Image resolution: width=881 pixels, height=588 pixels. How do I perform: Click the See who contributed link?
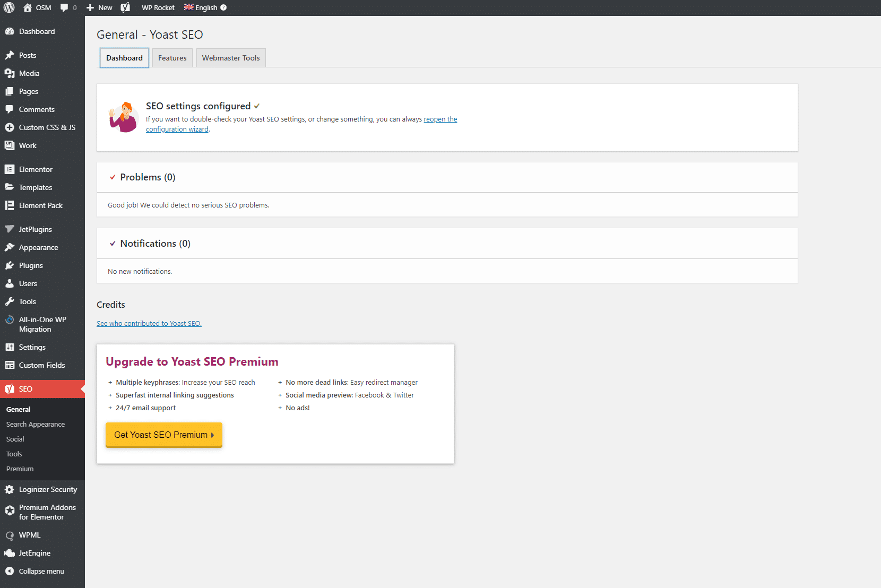pyautogui.click(x=149, y=323)
